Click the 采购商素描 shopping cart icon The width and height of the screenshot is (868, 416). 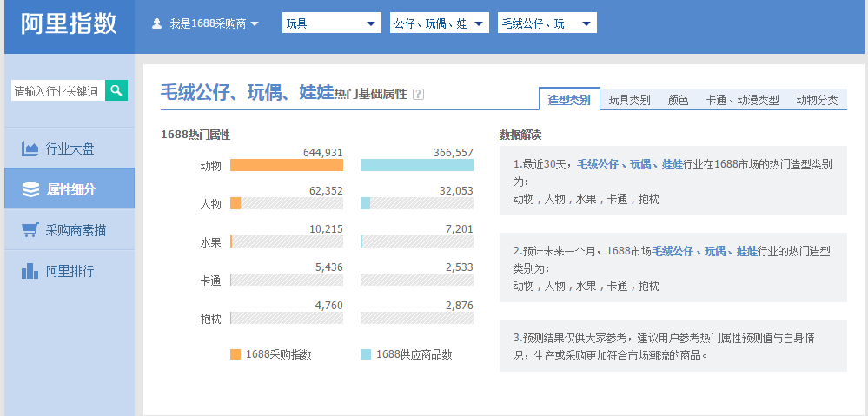click(30, 230)
